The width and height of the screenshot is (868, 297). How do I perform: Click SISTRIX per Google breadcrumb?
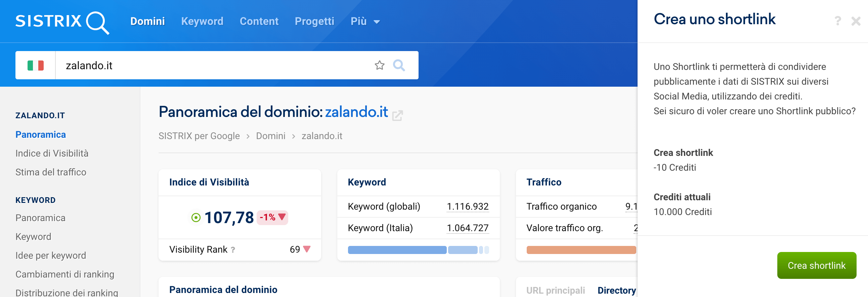click(x=199, y=136)
